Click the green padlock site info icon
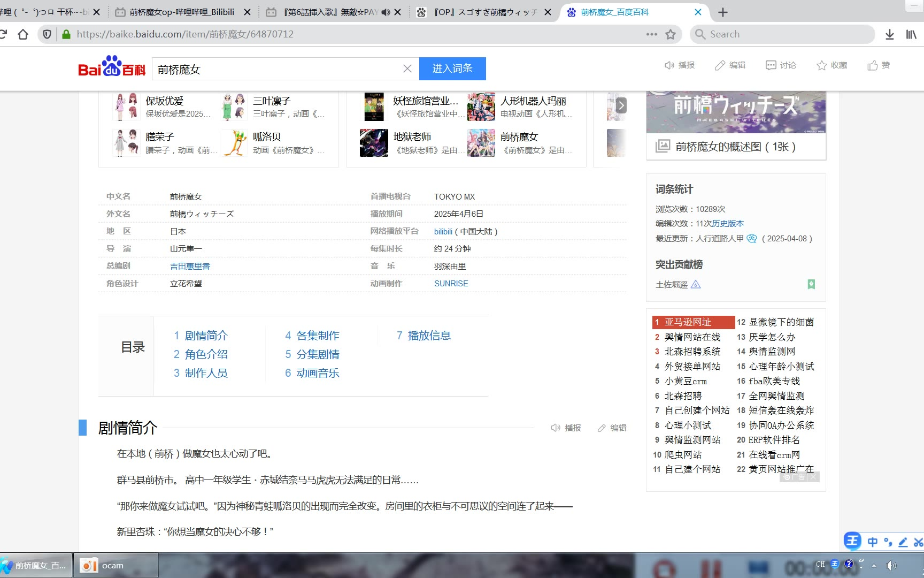 (x=66, y=34)
